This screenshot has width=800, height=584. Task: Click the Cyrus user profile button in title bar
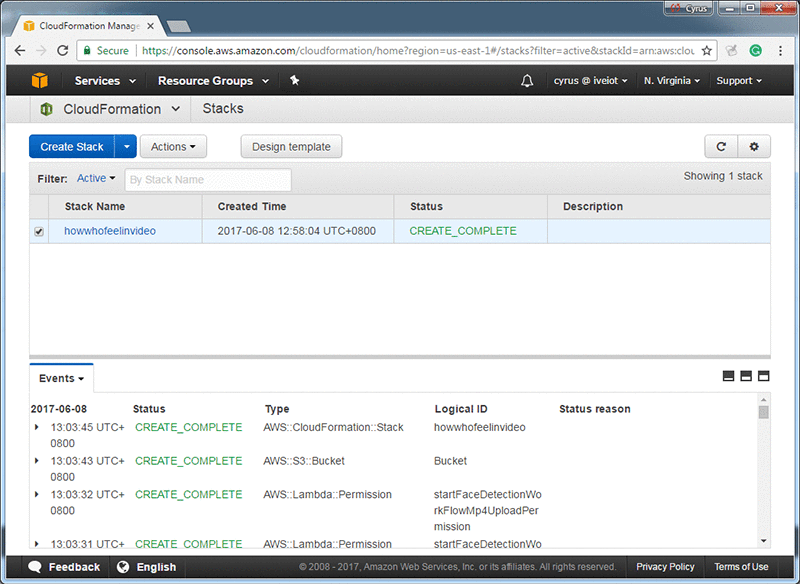point(688,8)
